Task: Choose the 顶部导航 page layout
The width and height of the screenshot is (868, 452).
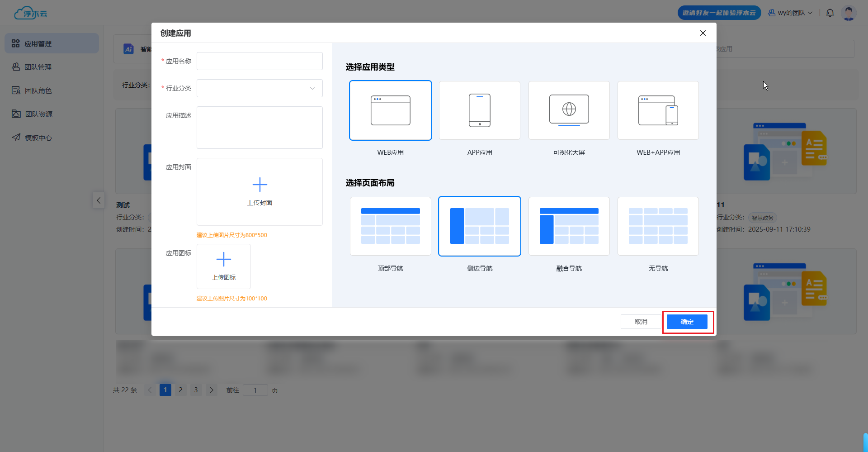Action: click(390, 226)
